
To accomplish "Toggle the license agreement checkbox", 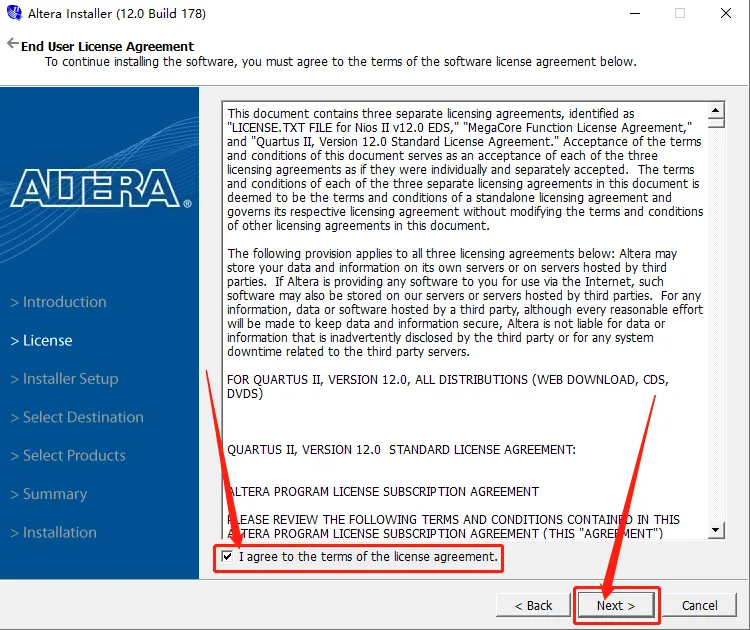I will point(227,556).
